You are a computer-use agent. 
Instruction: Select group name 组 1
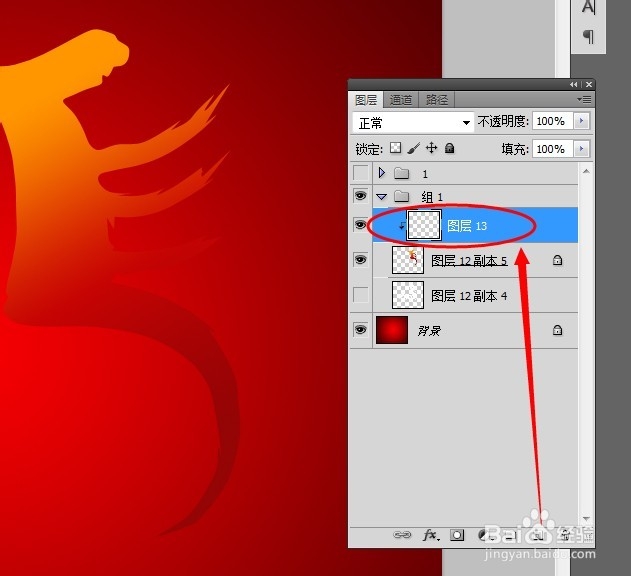coord(432,197)
